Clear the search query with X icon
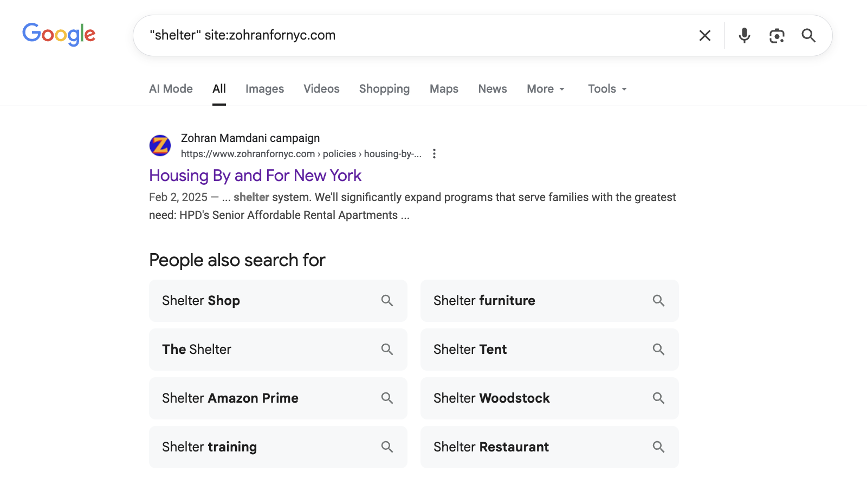The height and width of the screenshot is (504, 867). tap(704, 36)
